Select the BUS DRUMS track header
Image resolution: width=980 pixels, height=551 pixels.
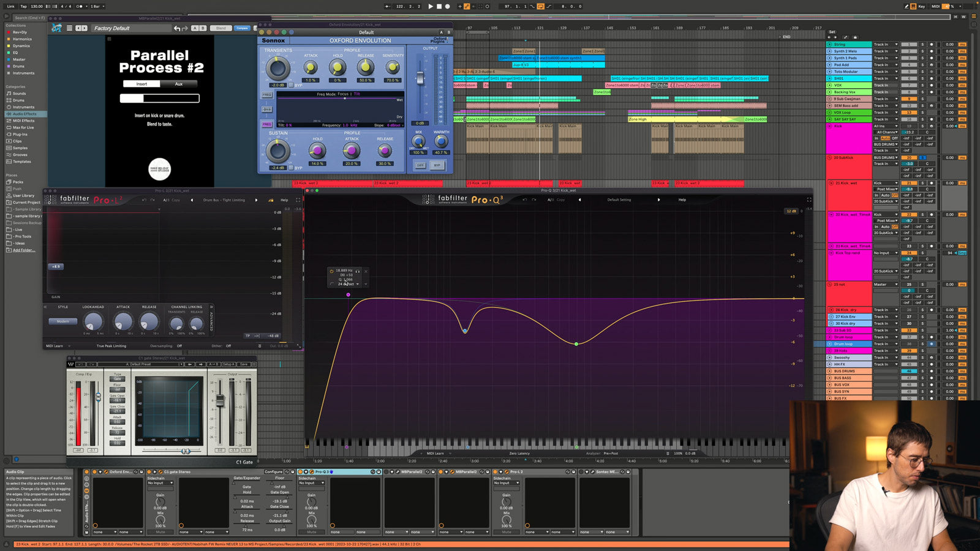[849, 371]
